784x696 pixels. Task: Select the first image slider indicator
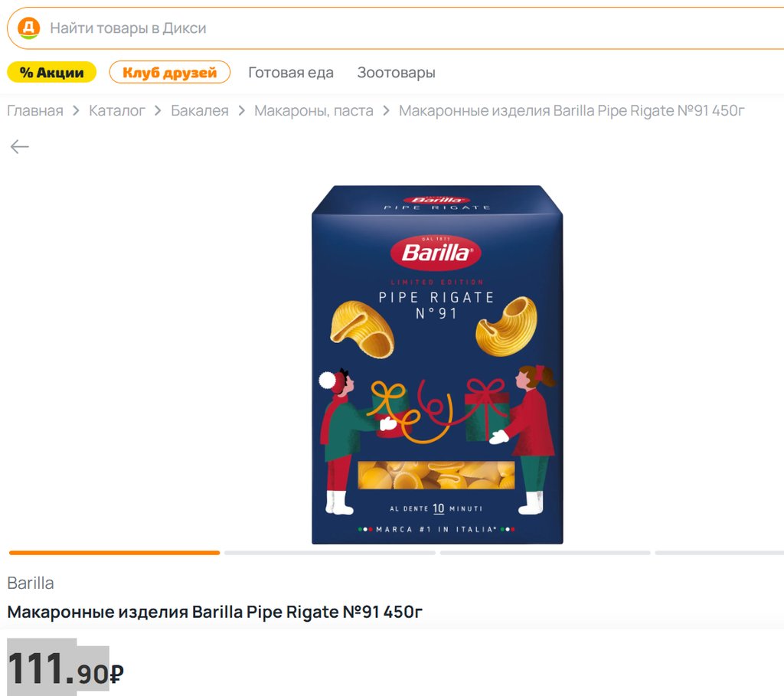pyautogui.click(x=115, y=553)
